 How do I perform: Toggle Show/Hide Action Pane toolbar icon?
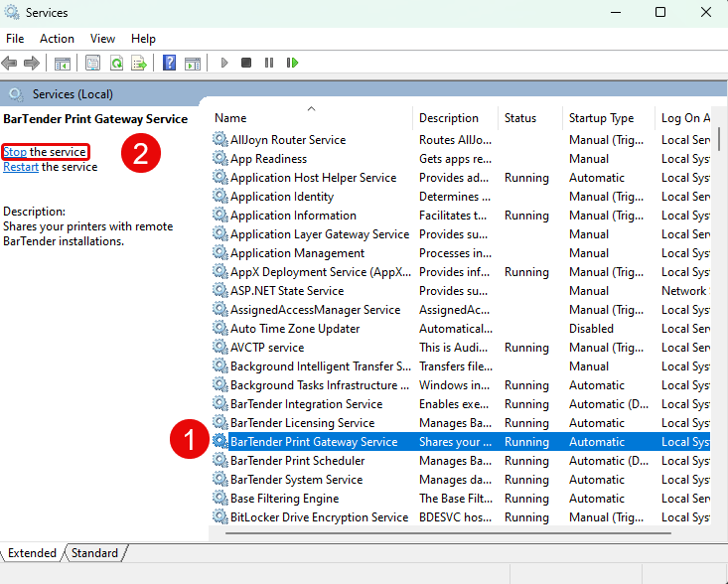(193, 63)
